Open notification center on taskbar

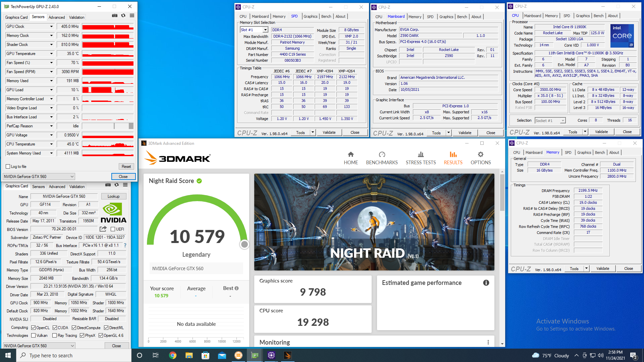pos(634,355)
